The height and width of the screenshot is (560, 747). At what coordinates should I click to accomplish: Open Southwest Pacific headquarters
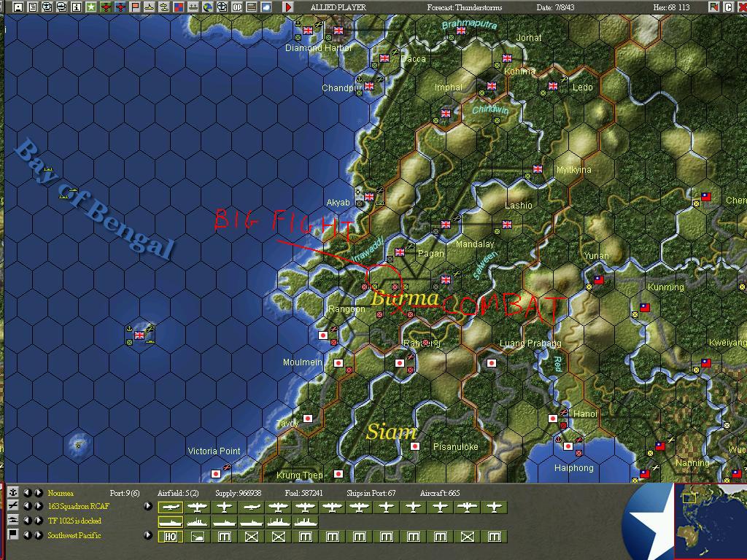pyautogui.click(x=74, y=535)
